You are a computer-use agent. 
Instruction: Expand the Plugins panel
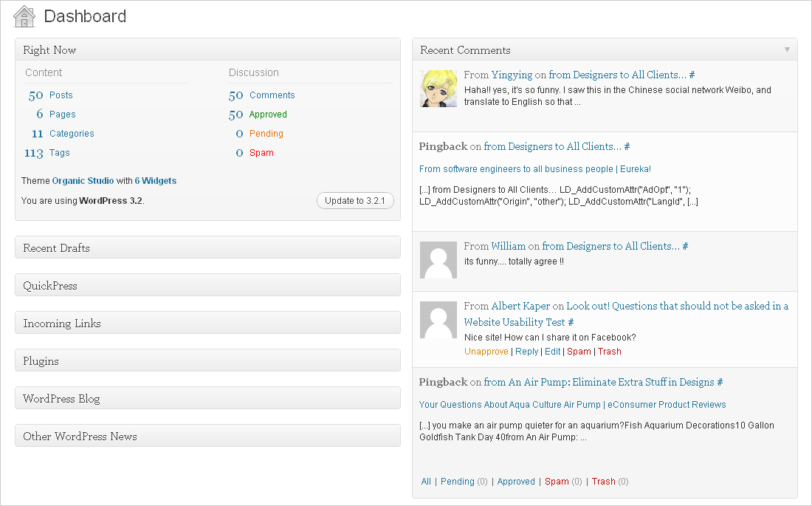coord(207,360)
